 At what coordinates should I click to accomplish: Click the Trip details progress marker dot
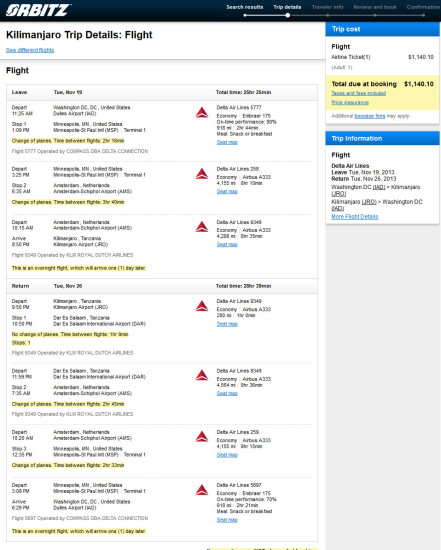coord(288,15)
